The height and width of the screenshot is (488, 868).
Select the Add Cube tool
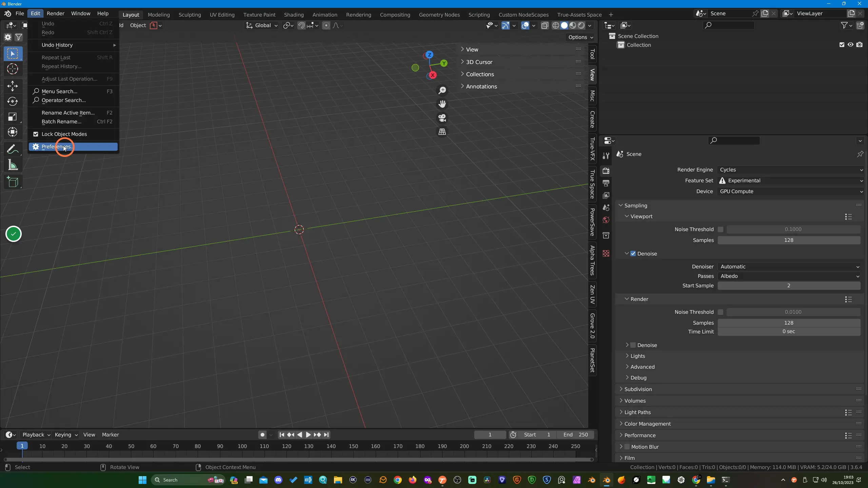pyautogui.click(x=13, y=182)
